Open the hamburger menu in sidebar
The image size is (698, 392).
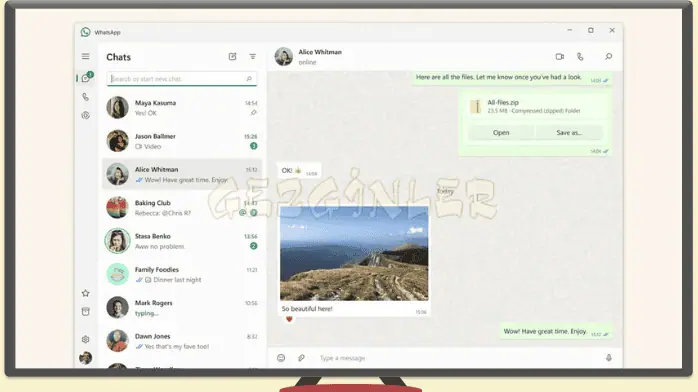click(x=85, y=57)
